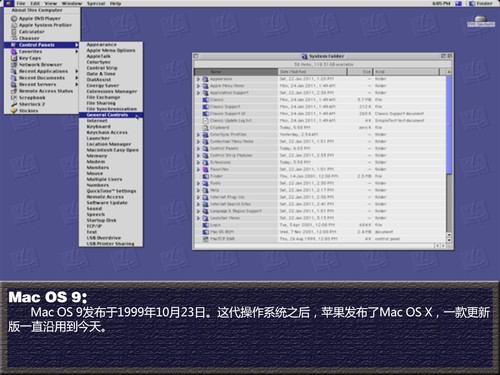The height and width of the screenshot is (375, 500).
Task: Select the Help folder row
Action: point(320,190)
